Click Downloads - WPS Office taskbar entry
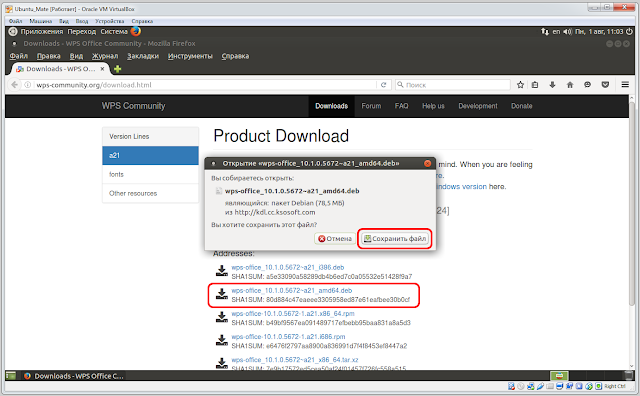The width and height of the screenshot is (640, 396). (73, 376)
